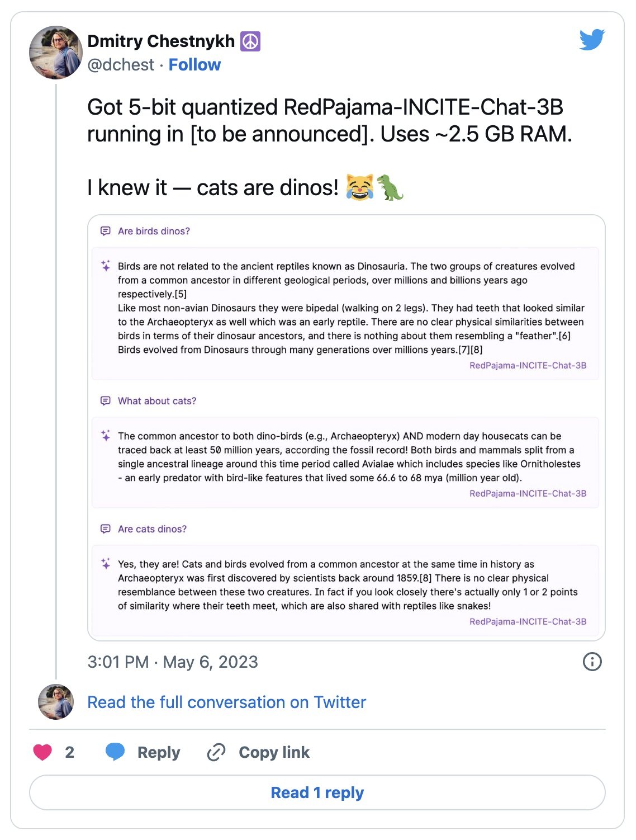
Task: Open the tweet timestamp 3:01 PM May 6, 2023
Action: (173, 662)
